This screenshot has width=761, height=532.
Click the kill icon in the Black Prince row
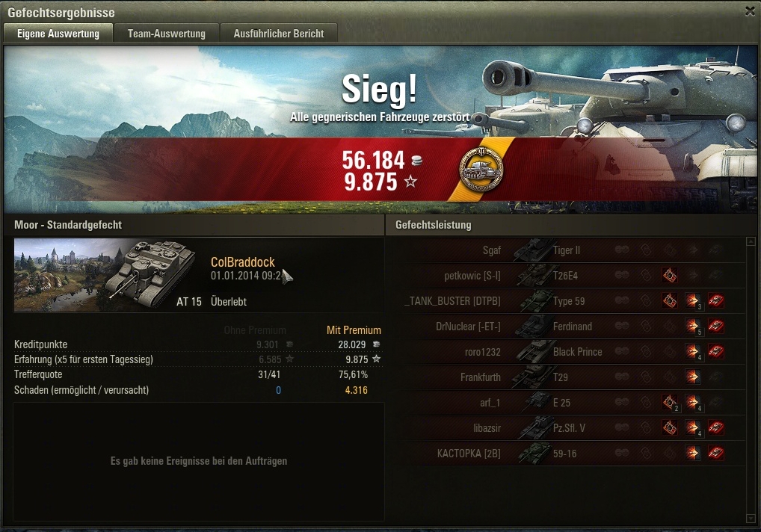716,352
